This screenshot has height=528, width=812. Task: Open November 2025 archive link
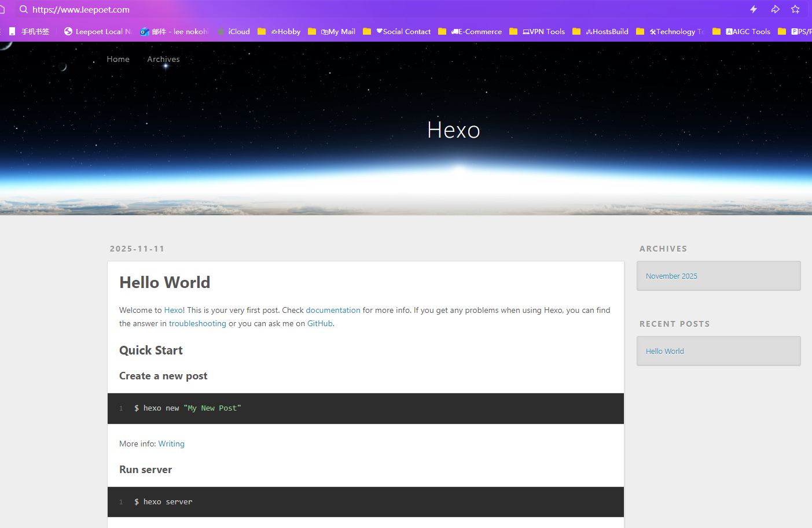tap(671, 276)
